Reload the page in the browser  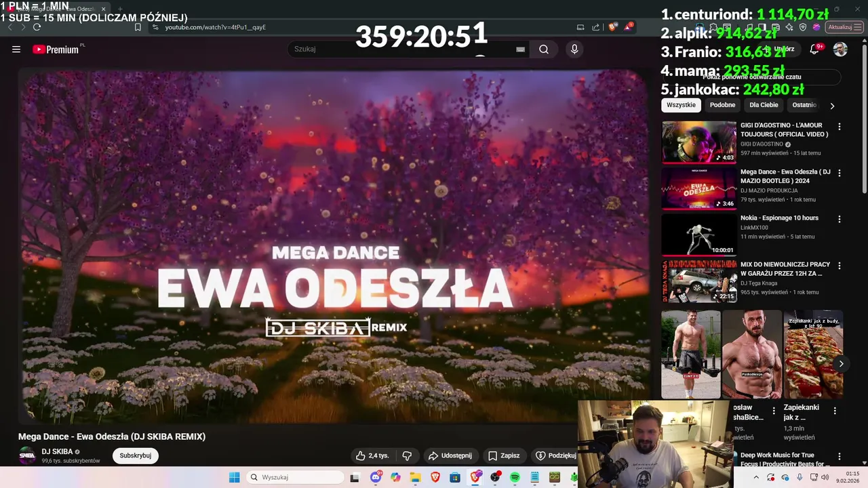coord(37,27)
